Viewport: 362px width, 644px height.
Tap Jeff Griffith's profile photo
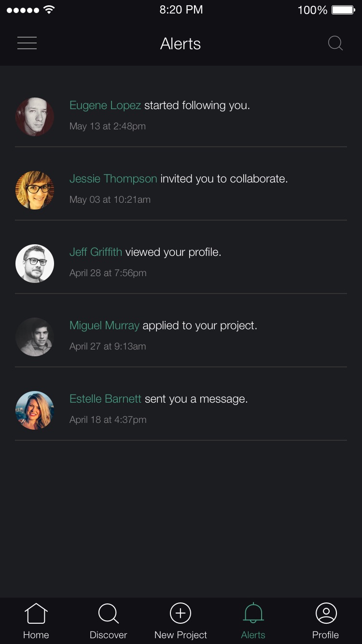35,264
